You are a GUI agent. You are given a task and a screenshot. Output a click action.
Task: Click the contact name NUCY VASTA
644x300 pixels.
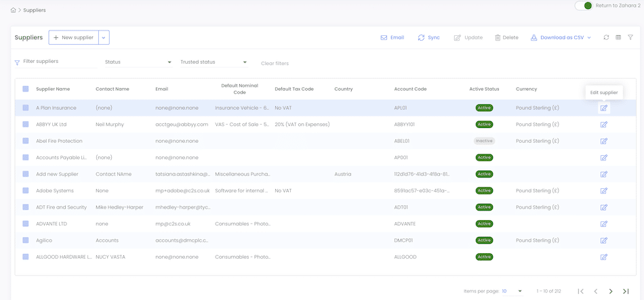coord(110,257)
